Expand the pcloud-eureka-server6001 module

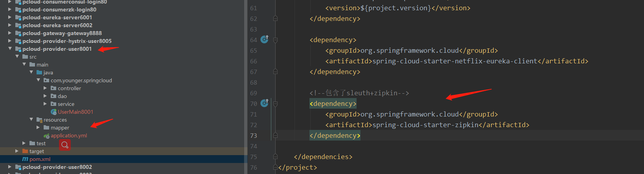pyautogui.click(x=10, y=17)
